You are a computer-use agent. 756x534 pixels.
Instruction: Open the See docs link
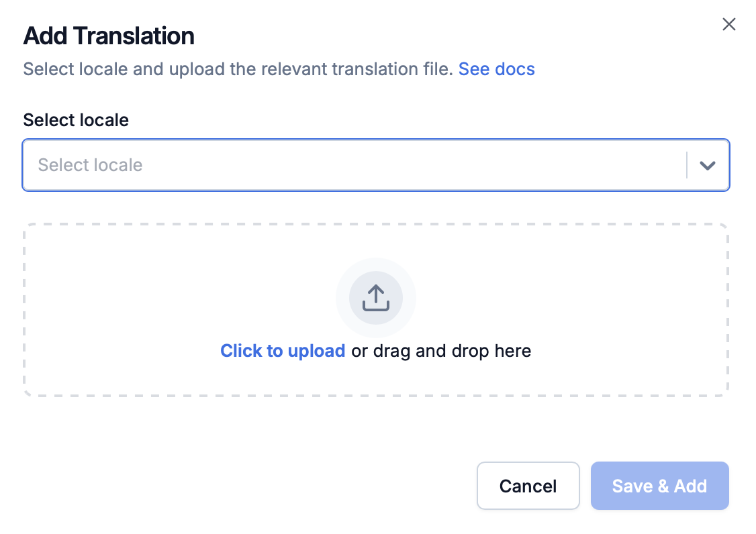pyautogui.click(x=496, y=69)
